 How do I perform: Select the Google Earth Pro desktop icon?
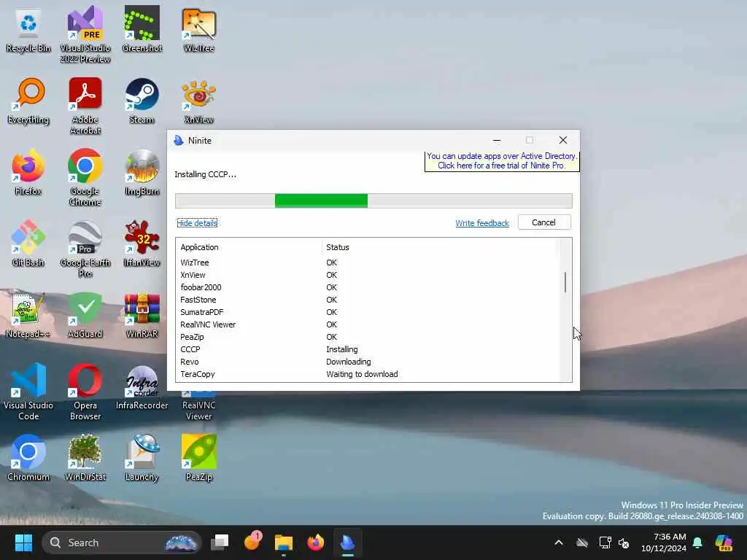85,249
